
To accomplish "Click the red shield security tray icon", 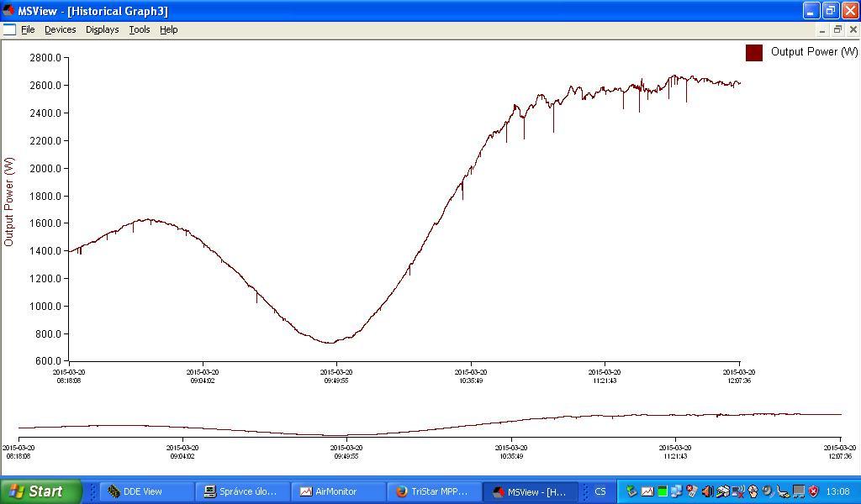I will pos(813,491).
